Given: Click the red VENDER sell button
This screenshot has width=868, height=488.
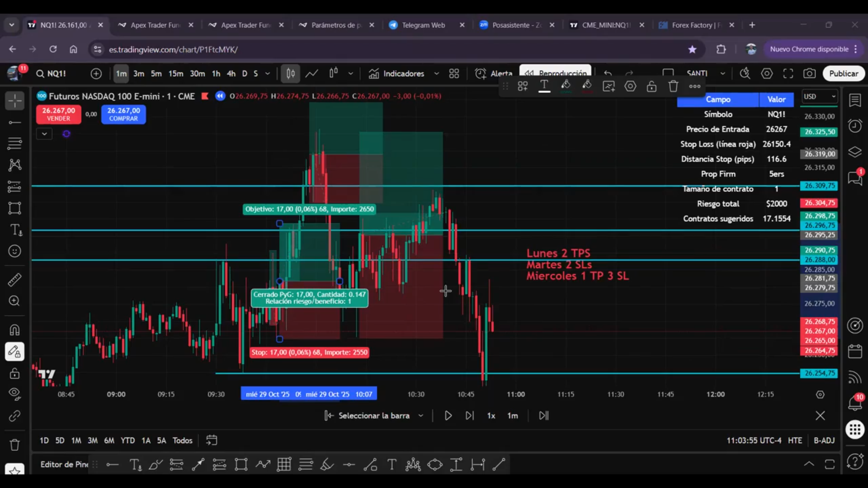Looking at the screenshot, I should point(59,114).
